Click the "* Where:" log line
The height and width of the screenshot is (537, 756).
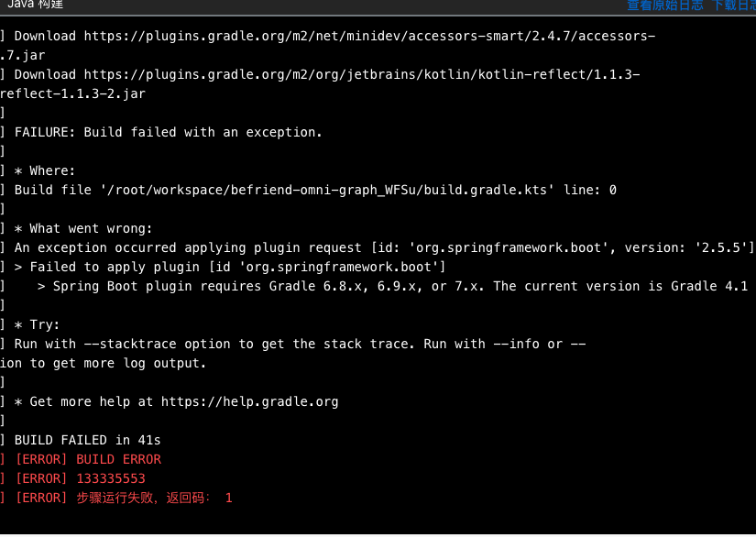pyautogui.click(x=52, y=170)
